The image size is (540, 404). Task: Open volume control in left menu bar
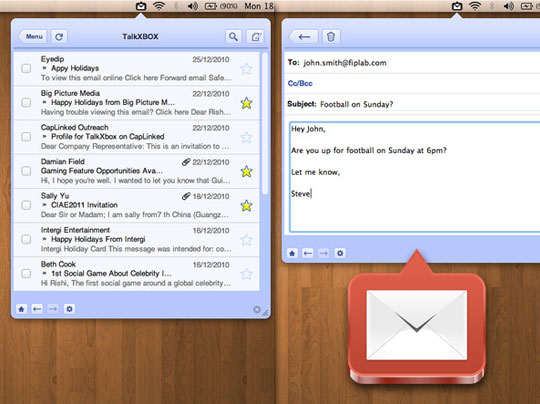[193, 6]
